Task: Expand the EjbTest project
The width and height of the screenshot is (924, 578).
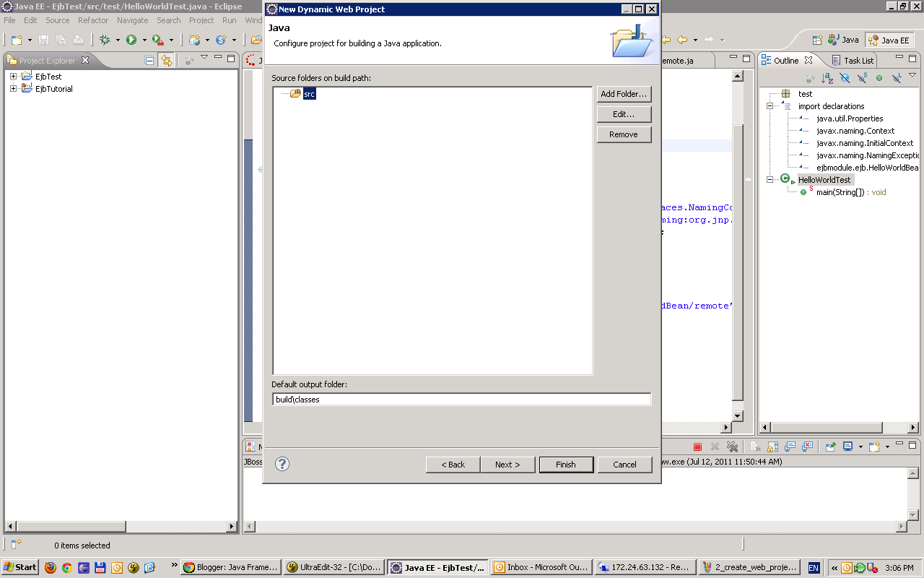Action: pyautogui.click(x=13, y=77)
